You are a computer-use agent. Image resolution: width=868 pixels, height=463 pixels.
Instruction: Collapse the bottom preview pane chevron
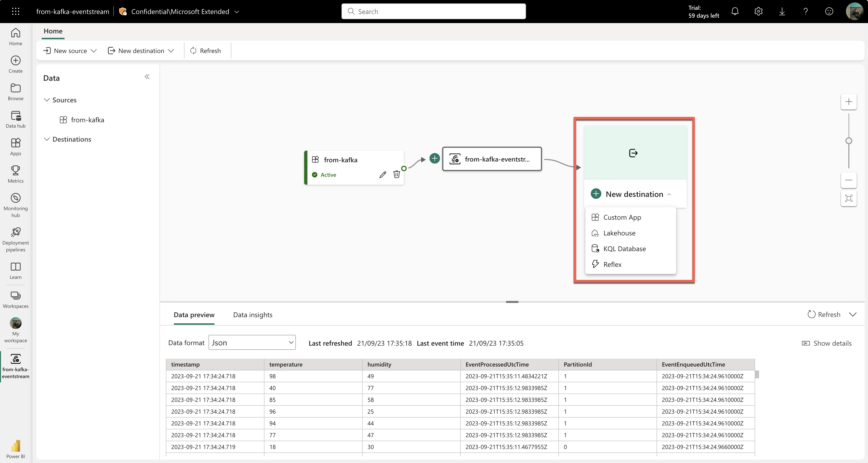point(853,314)
